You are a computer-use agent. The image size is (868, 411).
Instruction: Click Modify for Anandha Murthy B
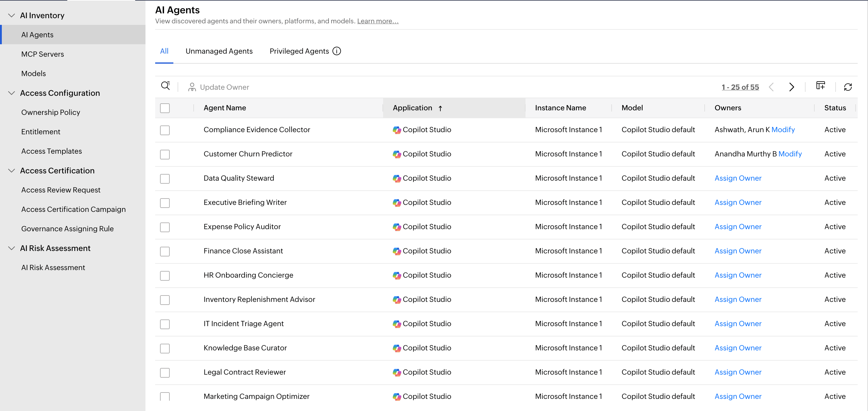(790, 154)
